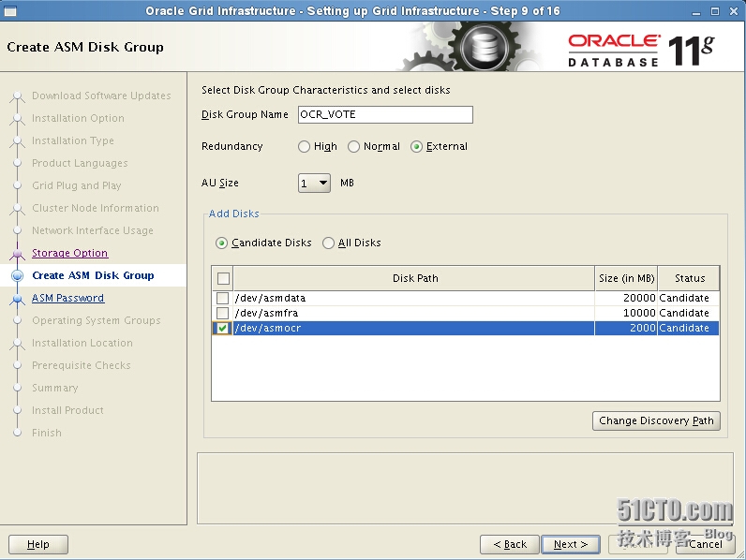The image size is (746, 560).
Task: Close the installer window
Action: point(734,11)
